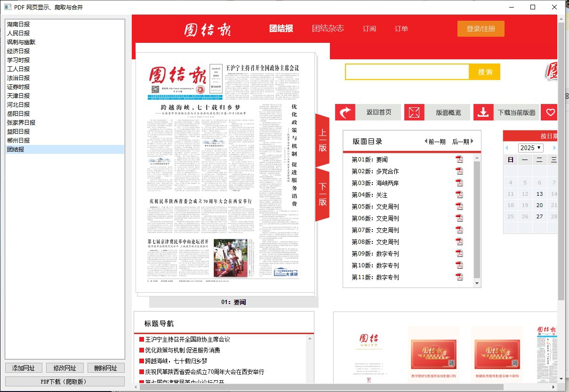Click the heart favorite icon top right
Viewport: 569px width, 392px height.
coord(549,112)
